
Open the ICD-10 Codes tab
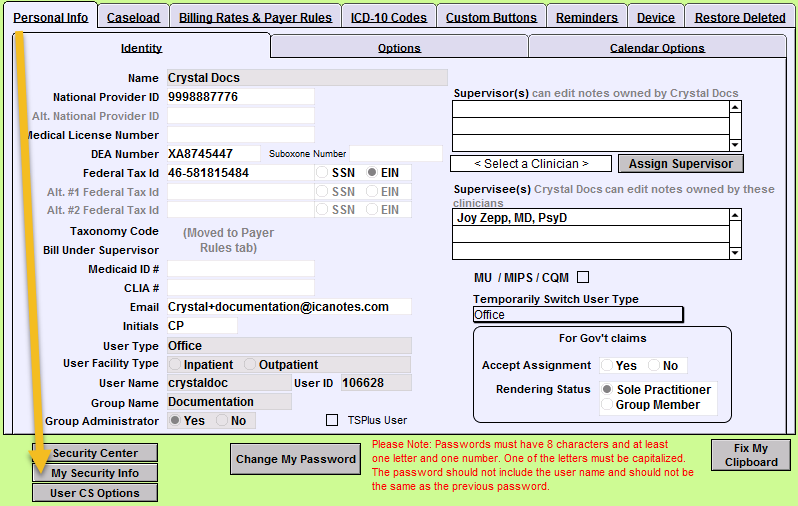(x=389, y=17)
